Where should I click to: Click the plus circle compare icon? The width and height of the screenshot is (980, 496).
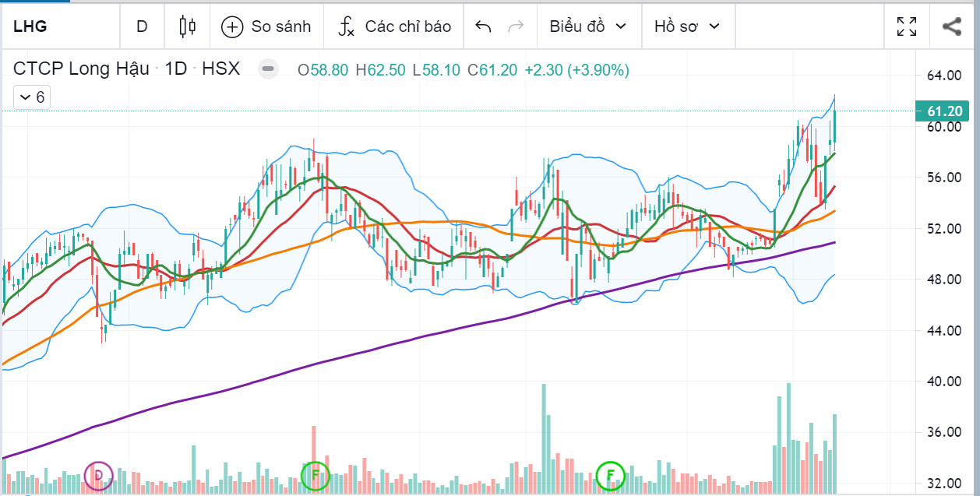(x=232, y=26)
